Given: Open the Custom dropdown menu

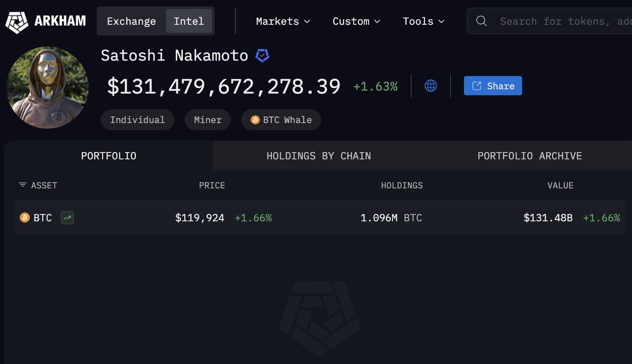Looking at the screenshot, I should [357, 21].
